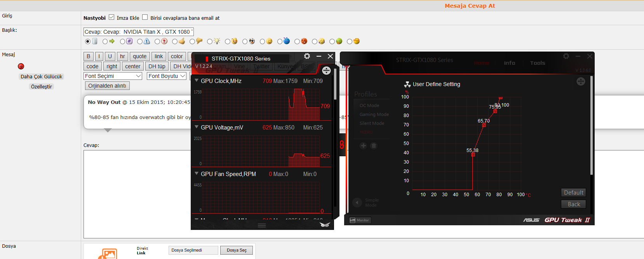Click the light bulb message icon
644x259 pixels.
pos(217,41)
